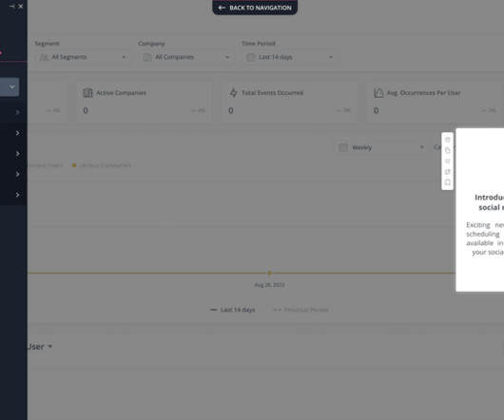Click the list lines icon in popup toolbar
Image resolution: width=504 pixels, height=420 pixels.
coord(448,161)
